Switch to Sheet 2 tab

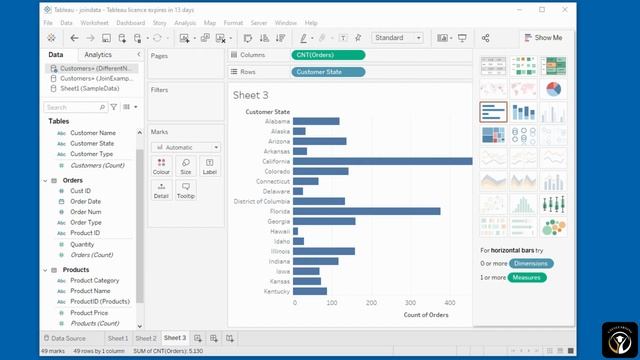(146, 338)
